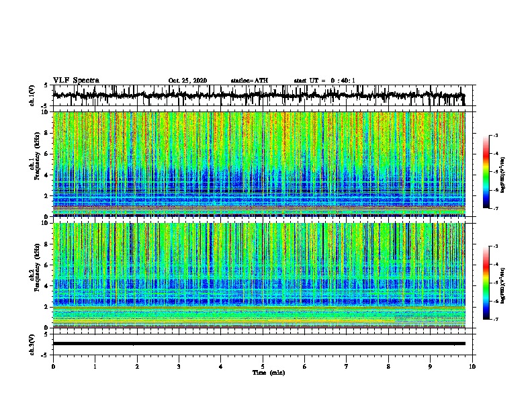The image size is (532, 411).
Task: Click time-axis tick label '8'
Action: click(388, 366)
